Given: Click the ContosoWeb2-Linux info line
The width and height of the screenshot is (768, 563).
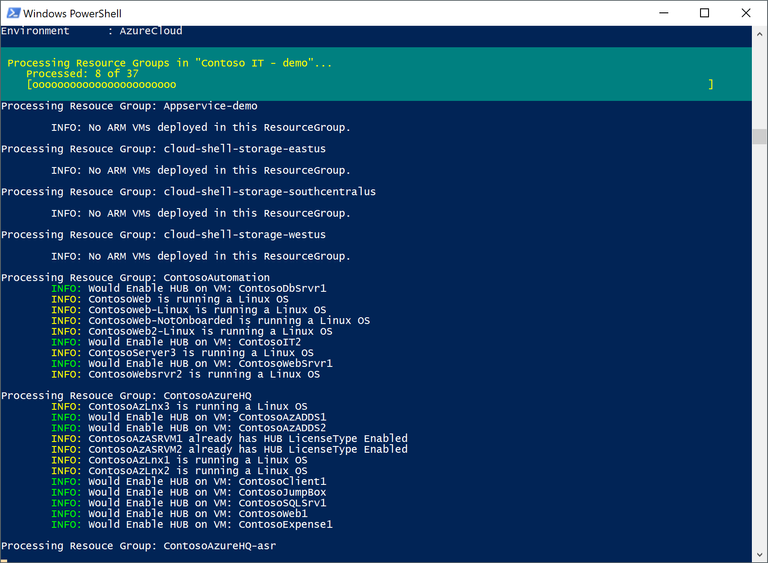Looking at the screenshot, I should coord(192,331).
